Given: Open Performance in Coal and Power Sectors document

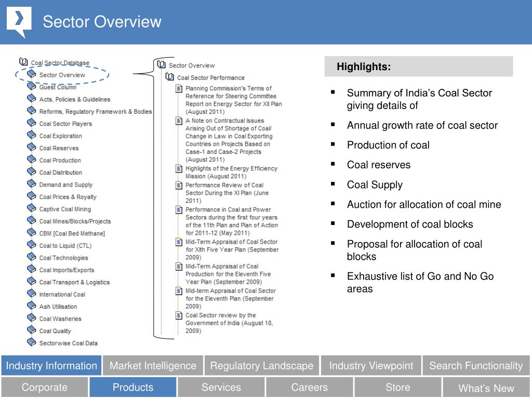Looking at the screenshot, I should pos(232,221).
